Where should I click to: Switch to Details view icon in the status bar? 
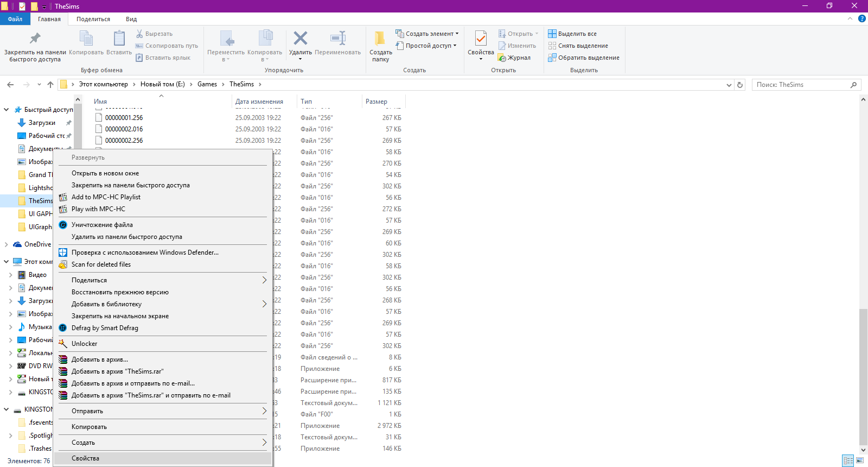[x=848, y=460]
